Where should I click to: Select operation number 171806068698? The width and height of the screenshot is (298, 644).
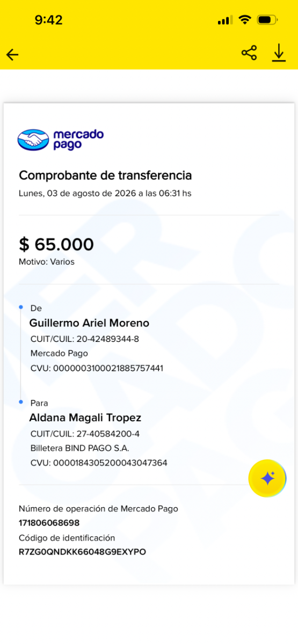click(49, 523)
